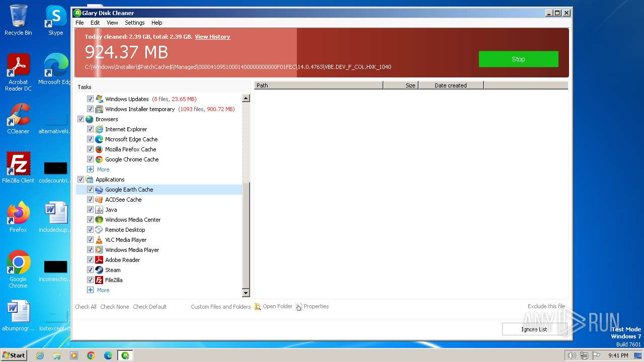This screenshot has height=362, width=644.
Task: Click Custom Files and Folders link
Action: click(220, 307)
